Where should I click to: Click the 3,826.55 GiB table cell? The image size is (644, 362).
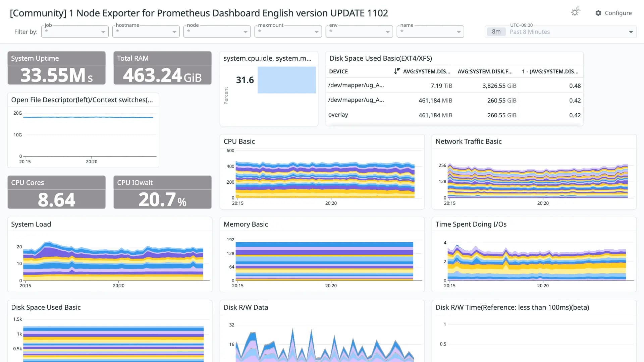[x=499, y=86]
